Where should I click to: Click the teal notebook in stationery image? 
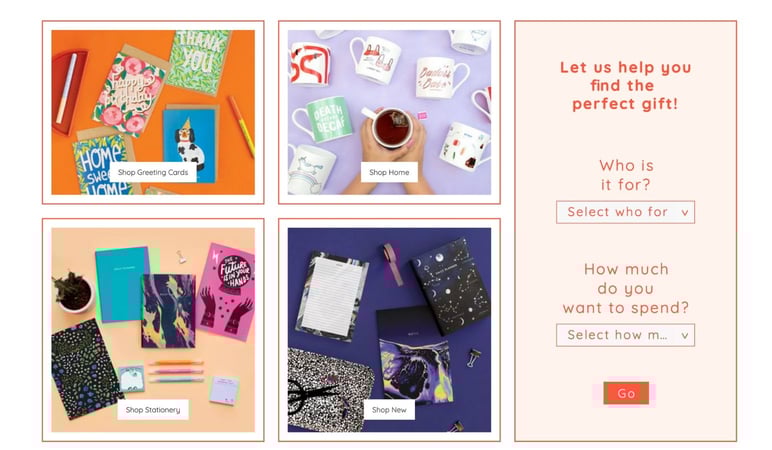124,285
